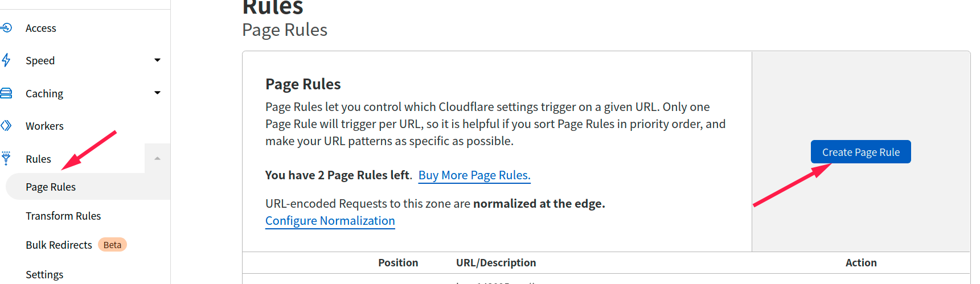This screenshot has height=284, width=980.
Task: Click the Rules funnel icon
Action: click(x=6, y=158)
